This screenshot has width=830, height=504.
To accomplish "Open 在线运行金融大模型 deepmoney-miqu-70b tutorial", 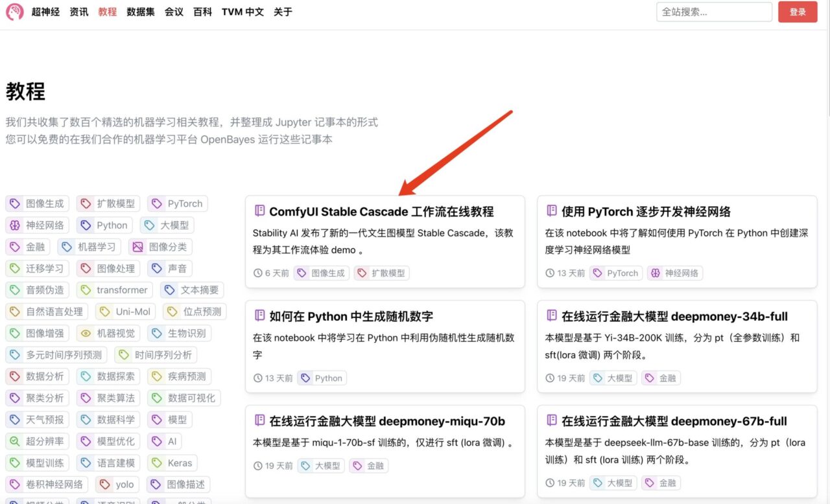I will point(386,421).
